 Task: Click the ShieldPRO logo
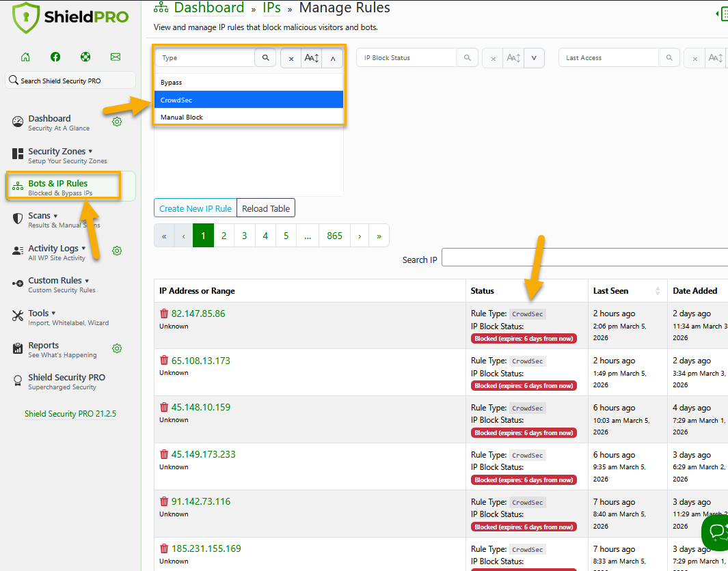point(70,17)
